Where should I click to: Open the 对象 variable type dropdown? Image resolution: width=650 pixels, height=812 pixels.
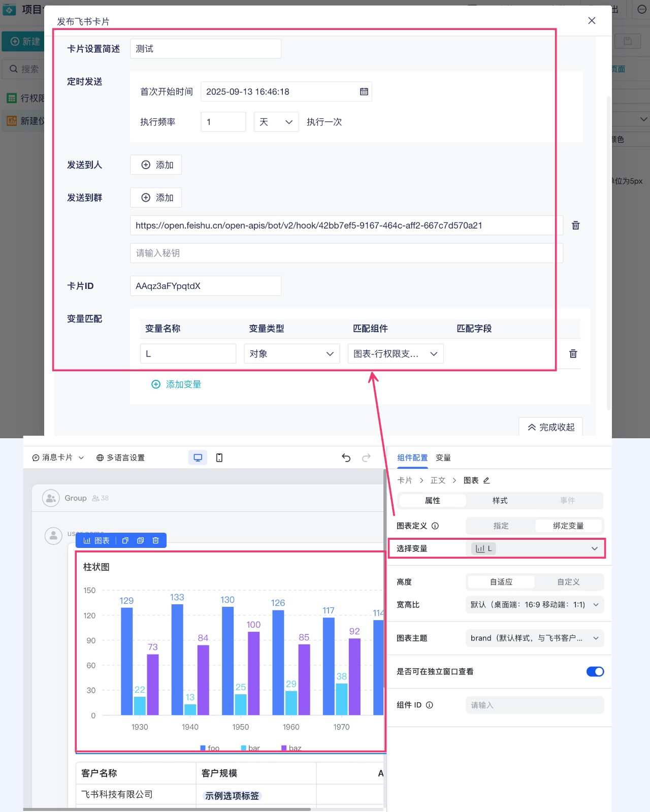[291, 353]
